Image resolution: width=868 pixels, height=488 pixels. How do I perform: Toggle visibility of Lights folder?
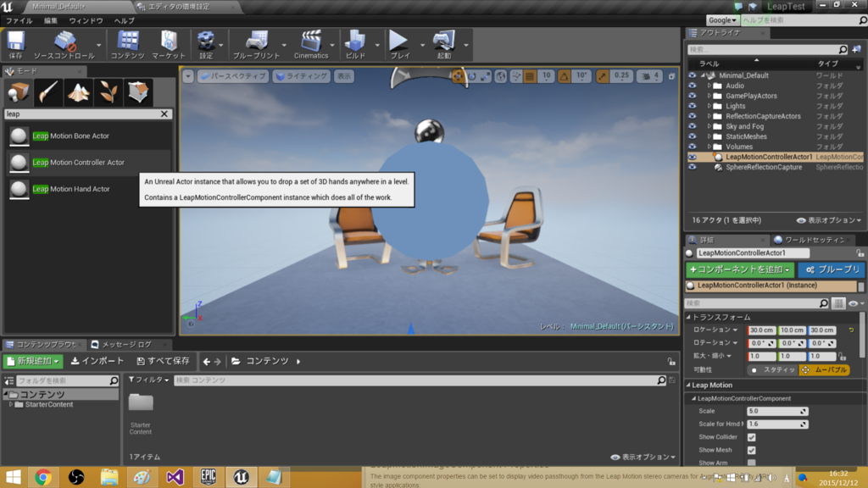(x=693, y=106)
